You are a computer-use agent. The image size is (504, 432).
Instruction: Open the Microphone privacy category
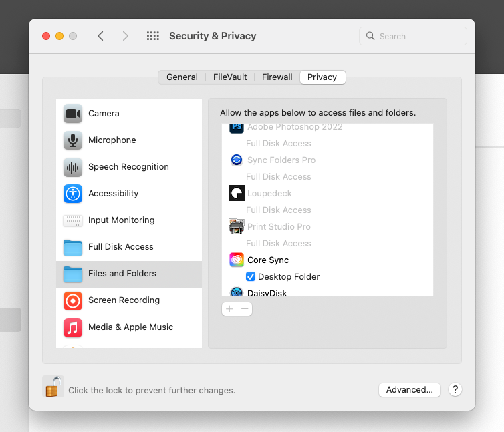tap(112, 140)
